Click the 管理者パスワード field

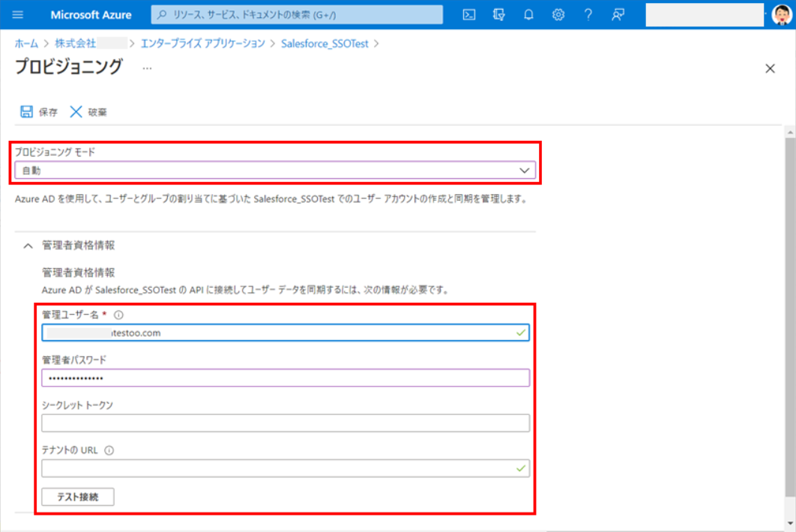(x=286, y=378)
